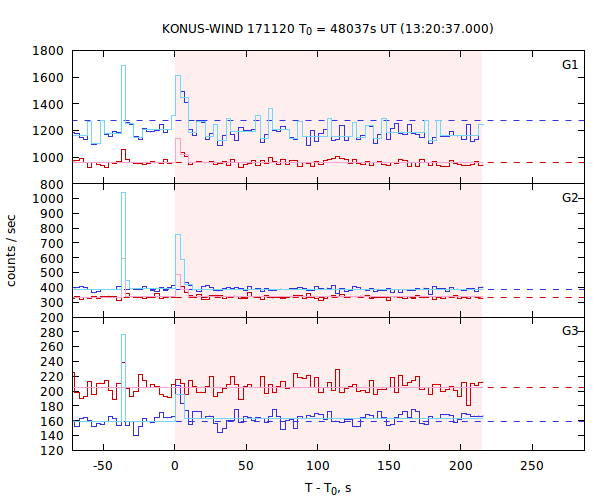
Task: Click the G2 panel label
Action: coord(570,198)
